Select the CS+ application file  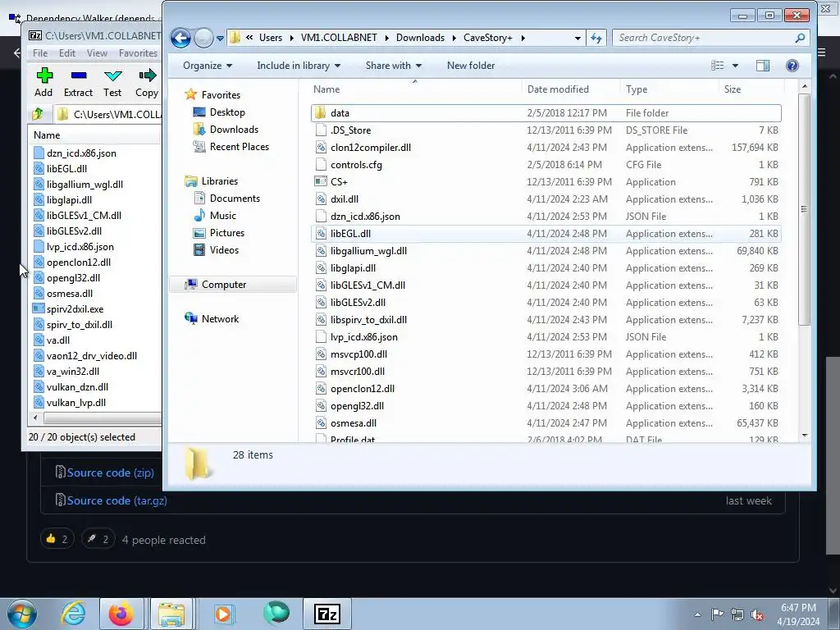546,182
